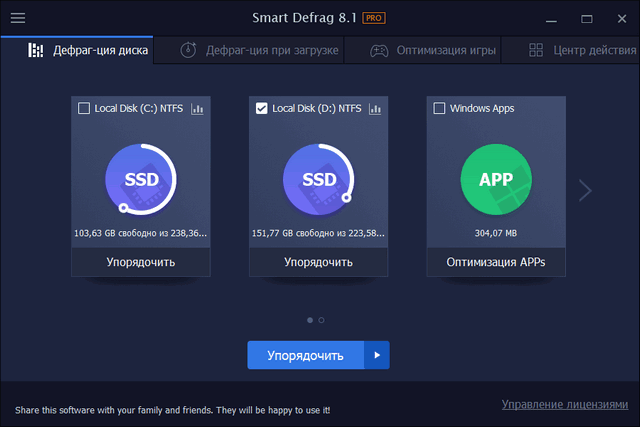Click the Share this software message
Screen dimensions: 640x427
click(173, 410)
